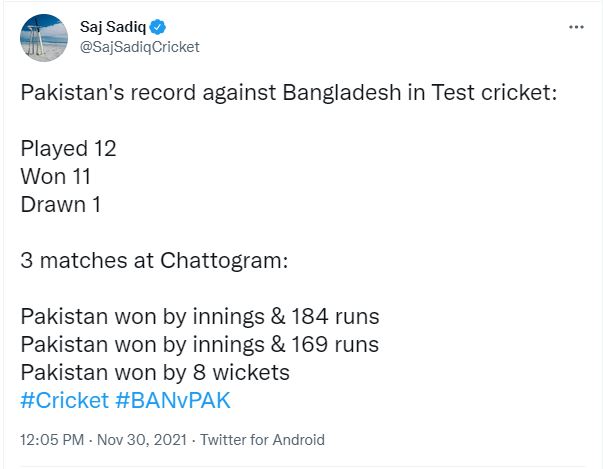Click the 12:05 PM timestamp

click(x=52, y=439)
